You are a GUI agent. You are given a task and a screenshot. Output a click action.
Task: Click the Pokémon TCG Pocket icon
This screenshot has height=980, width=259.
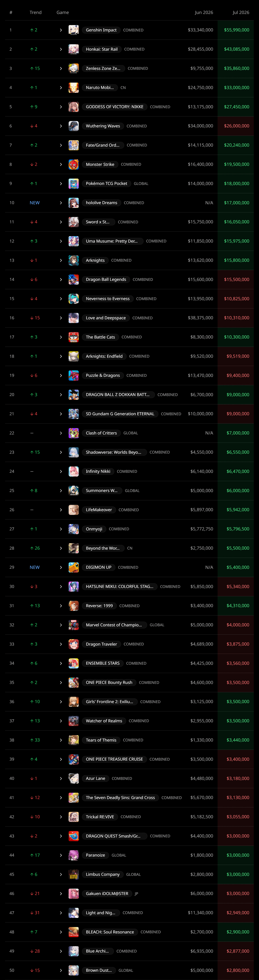74,183
